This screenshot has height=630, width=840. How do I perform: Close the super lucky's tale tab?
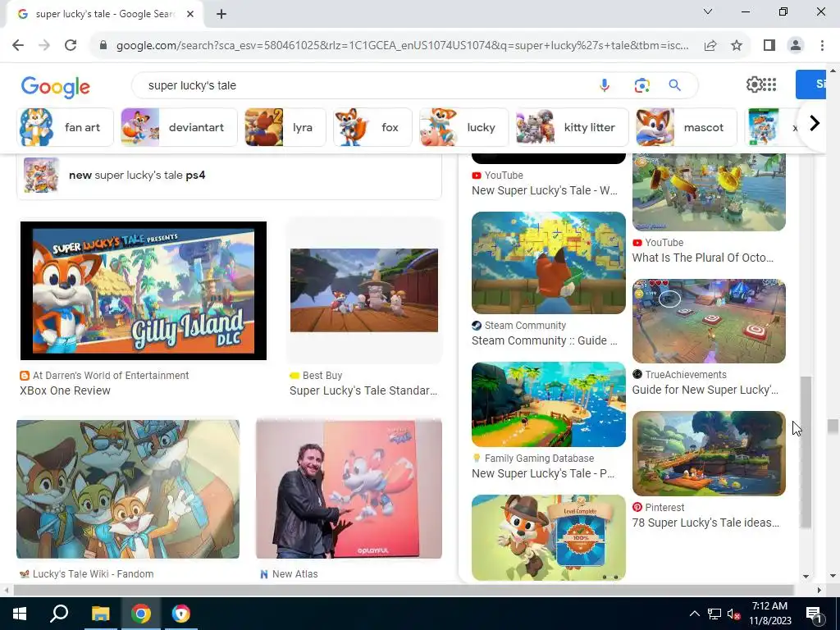point(190,14)
